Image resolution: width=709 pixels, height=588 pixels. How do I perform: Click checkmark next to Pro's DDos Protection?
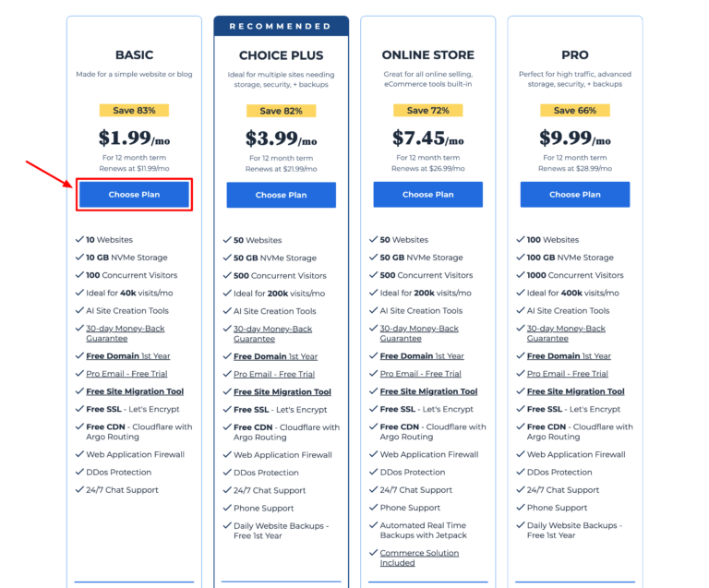pyautogui.click(x=521, y=473)
